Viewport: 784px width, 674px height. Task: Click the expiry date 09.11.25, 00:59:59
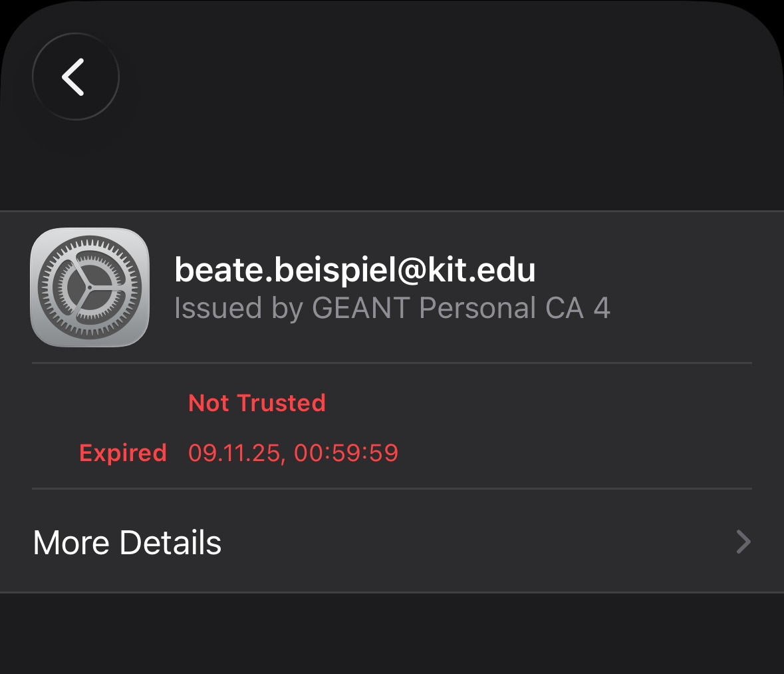tap(293, 453)
